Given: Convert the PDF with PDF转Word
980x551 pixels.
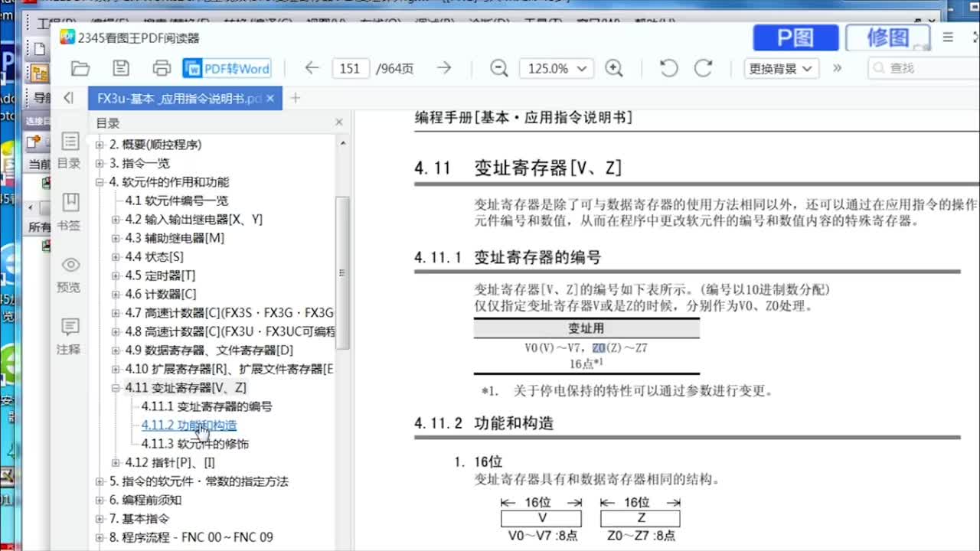Looking at the screenshot, I should point(228,68).
